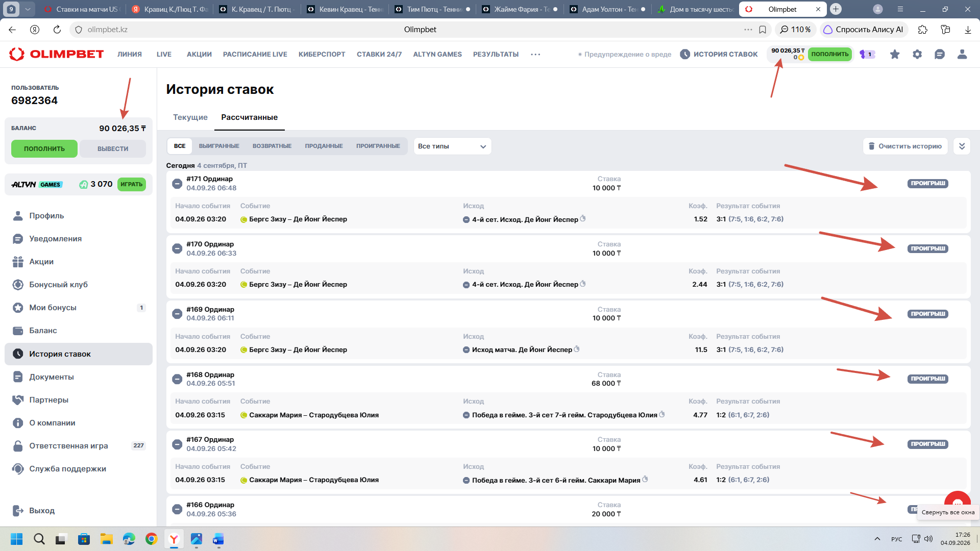Screen dimensions: 980x551
Task: Open Служба поддержки in sidebar
Action: 67,469
